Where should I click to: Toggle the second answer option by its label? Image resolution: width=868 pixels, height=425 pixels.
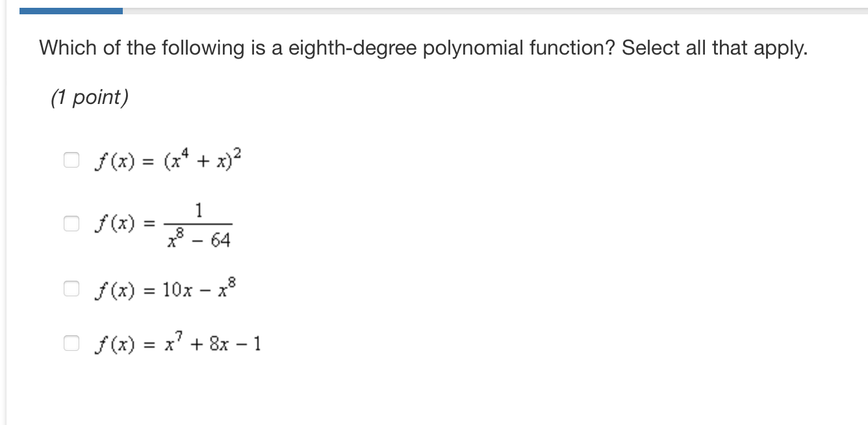(162, 223)
